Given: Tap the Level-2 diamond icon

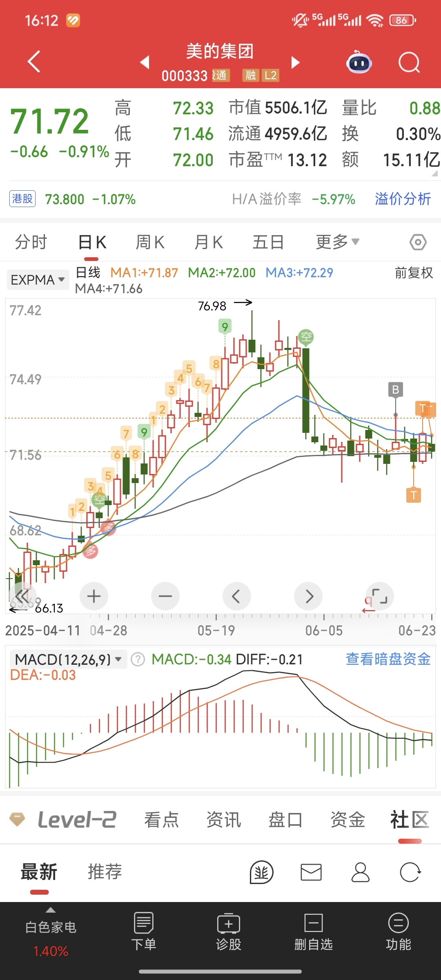Looking at the screenshot, I should pos(17,819).
